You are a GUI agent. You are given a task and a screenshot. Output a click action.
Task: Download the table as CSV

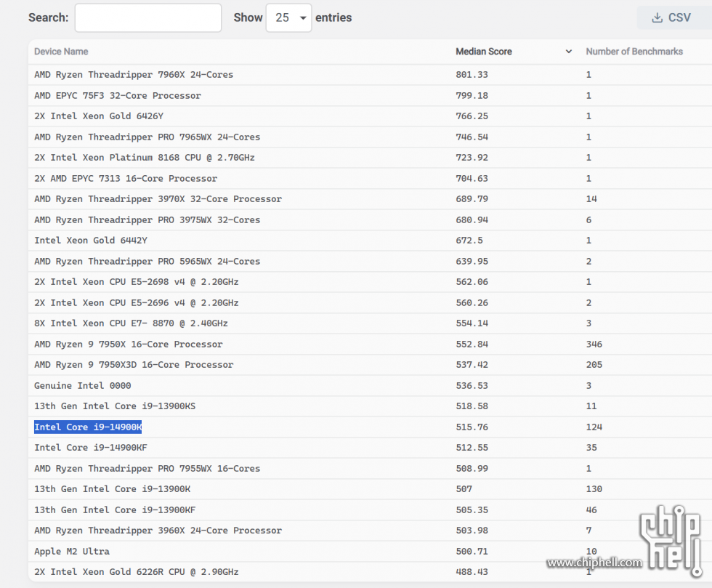pos(674,17)
